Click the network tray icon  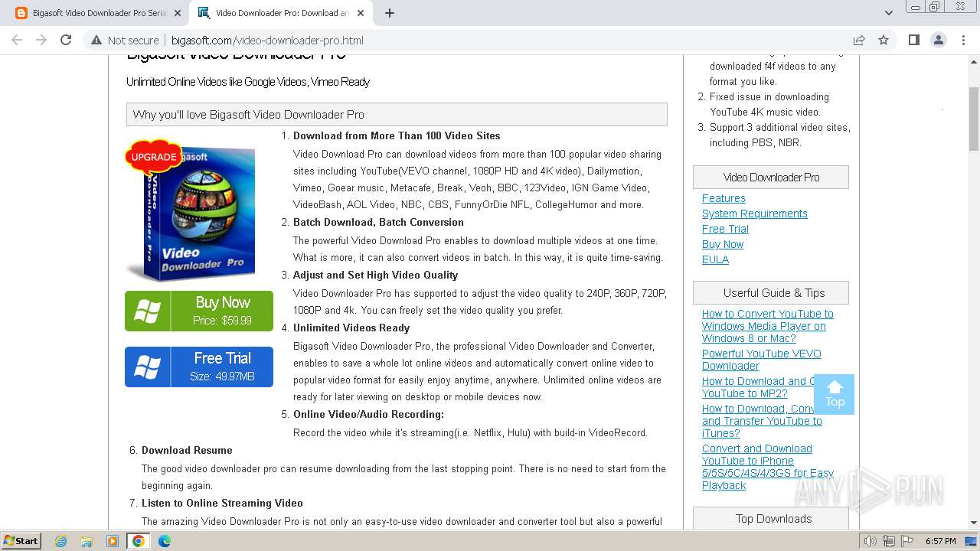(889, 541)
